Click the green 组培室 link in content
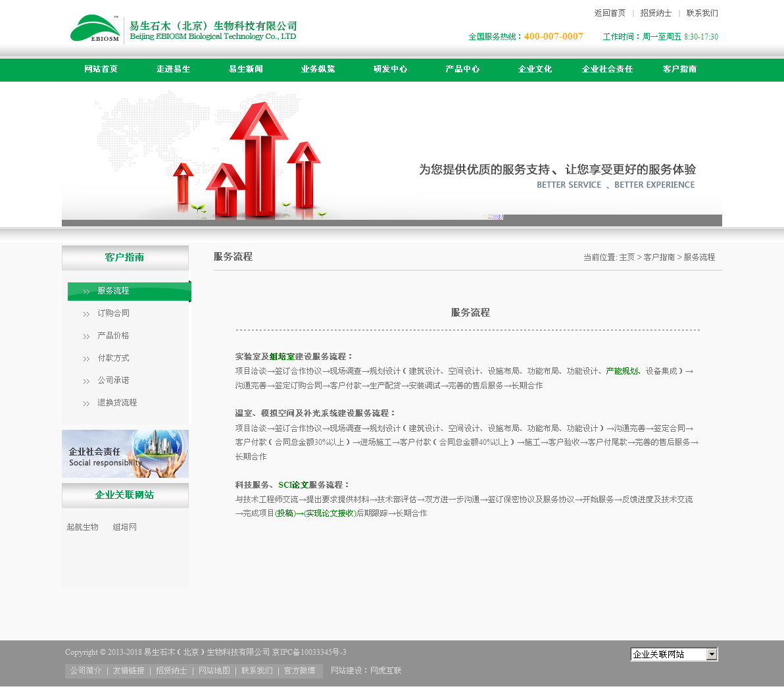Image resolution: width=784 pixels, height=697 pixels. pyautogui.click(x=282, y=357)
